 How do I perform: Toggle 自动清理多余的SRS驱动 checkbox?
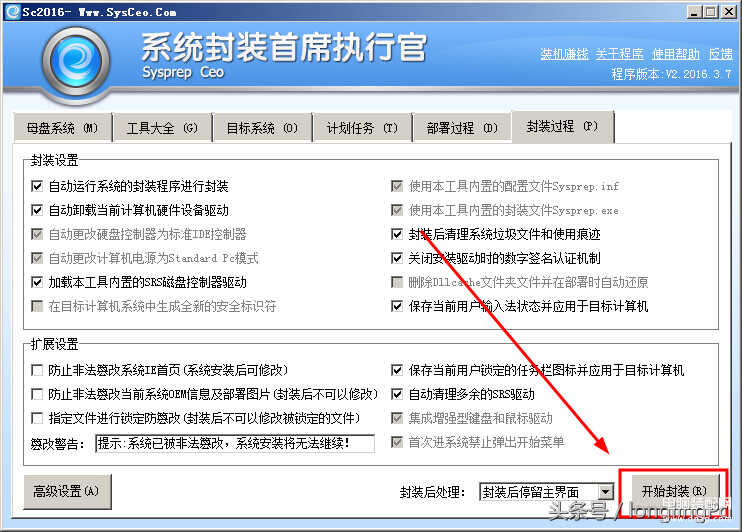(x=397, y=394)
